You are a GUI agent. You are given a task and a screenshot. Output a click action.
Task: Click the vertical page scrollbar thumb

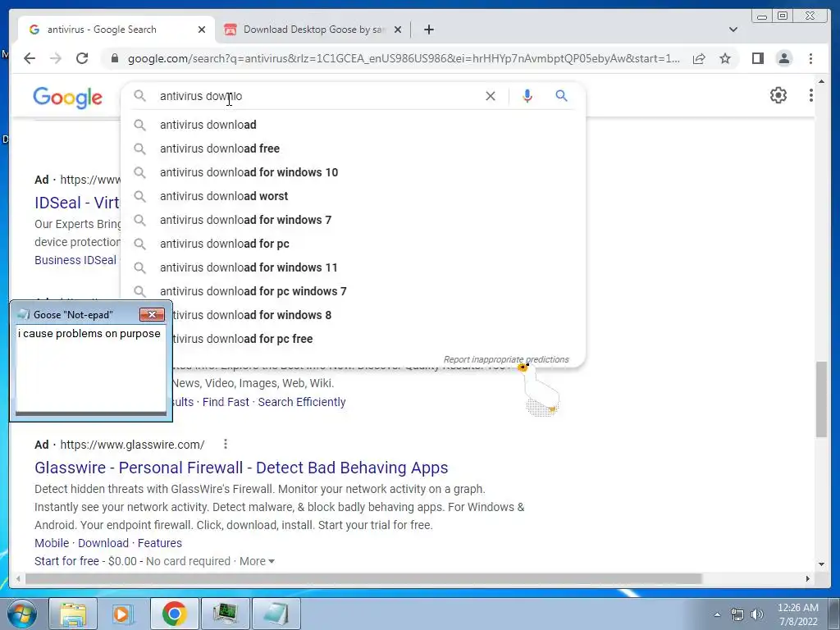tap(821, 399)
